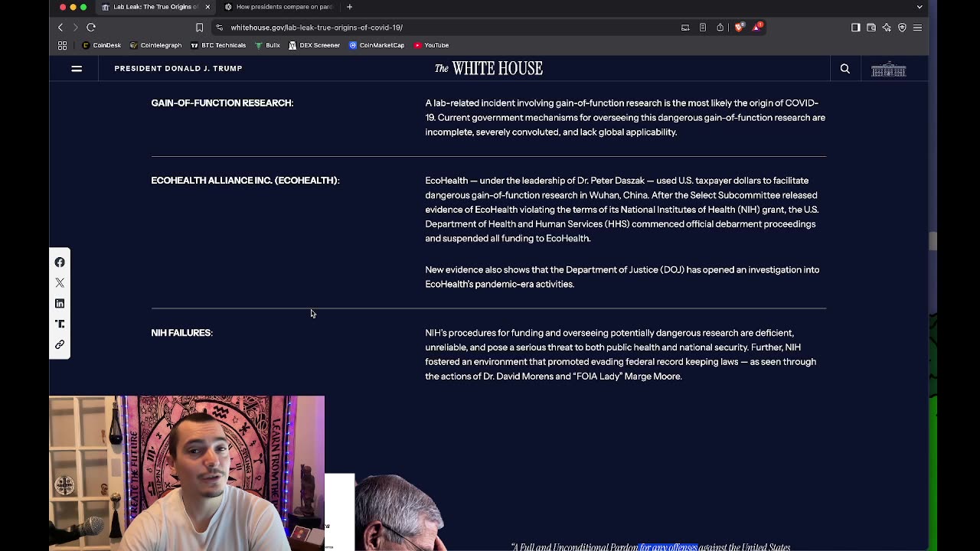Viewport: 980px width, 551px height.
Task: Click the Gain-of-Function Research heading
Action: [222, 103]
